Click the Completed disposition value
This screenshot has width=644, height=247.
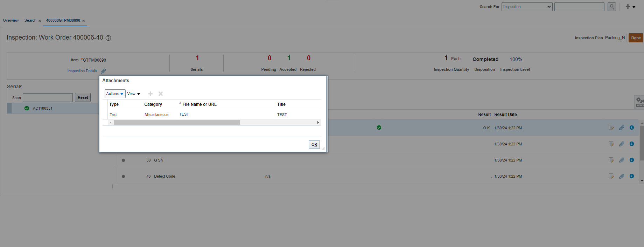point(485,59)
